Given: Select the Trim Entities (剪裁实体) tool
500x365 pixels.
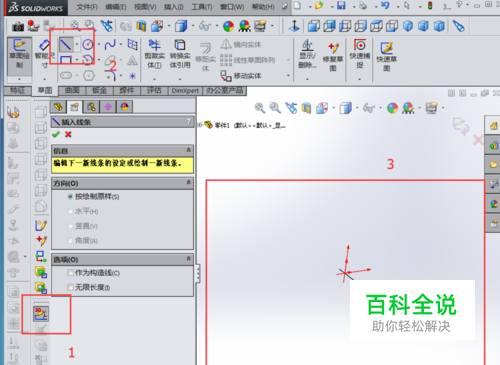Looking at the screenshot, I should [154, 54].
